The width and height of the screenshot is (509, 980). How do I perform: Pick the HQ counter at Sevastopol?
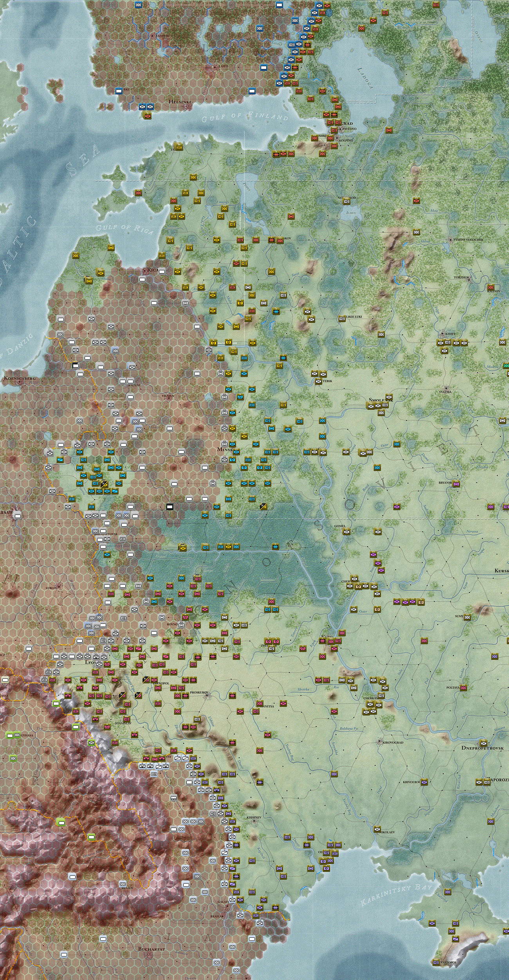pyautogui.click(x=436, y=962)
